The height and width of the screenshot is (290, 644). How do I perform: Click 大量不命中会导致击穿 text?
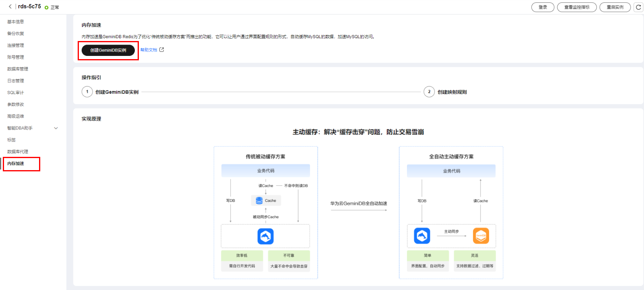[289, 266]
